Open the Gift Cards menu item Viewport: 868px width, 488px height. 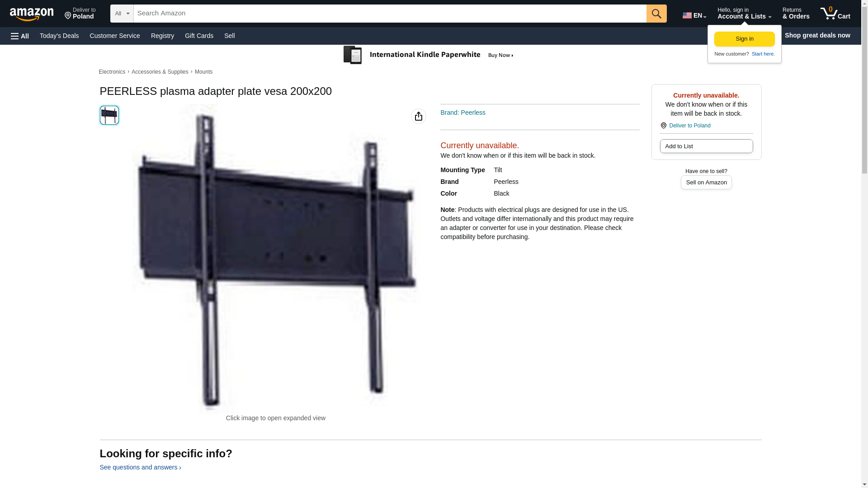(199, 36)
